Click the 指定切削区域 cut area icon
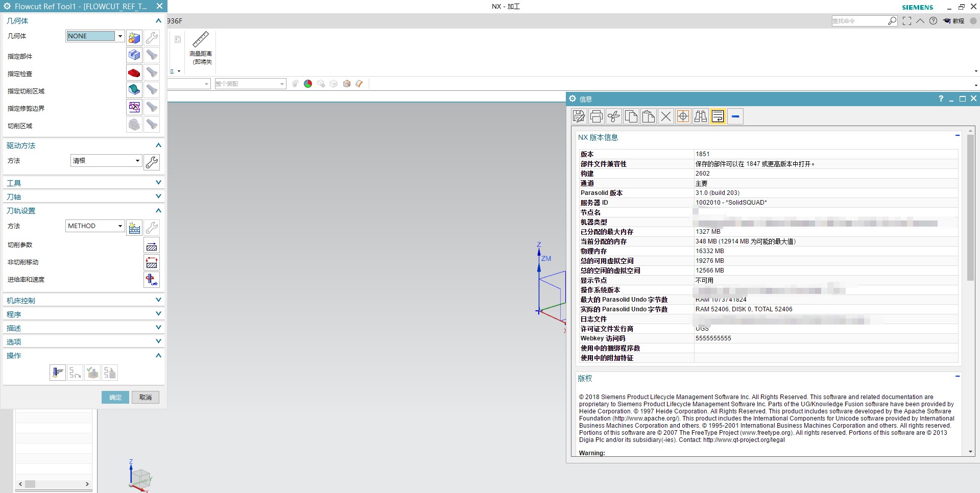Viewport: 980px width, 493px height. coord(134,90)
